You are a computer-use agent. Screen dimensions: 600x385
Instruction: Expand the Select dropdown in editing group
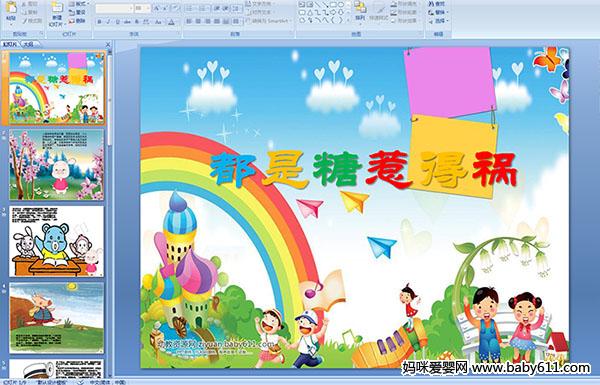(x=439, y=21)
